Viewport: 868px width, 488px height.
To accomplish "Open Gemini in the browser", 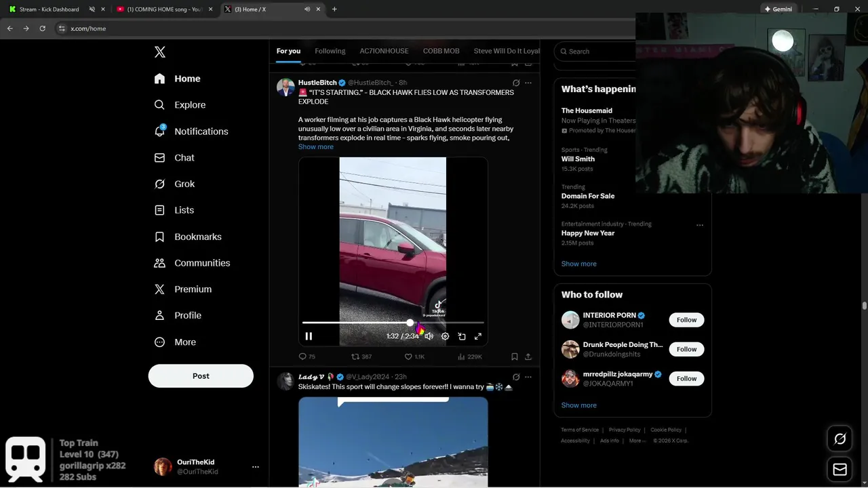I will (778, 9).
